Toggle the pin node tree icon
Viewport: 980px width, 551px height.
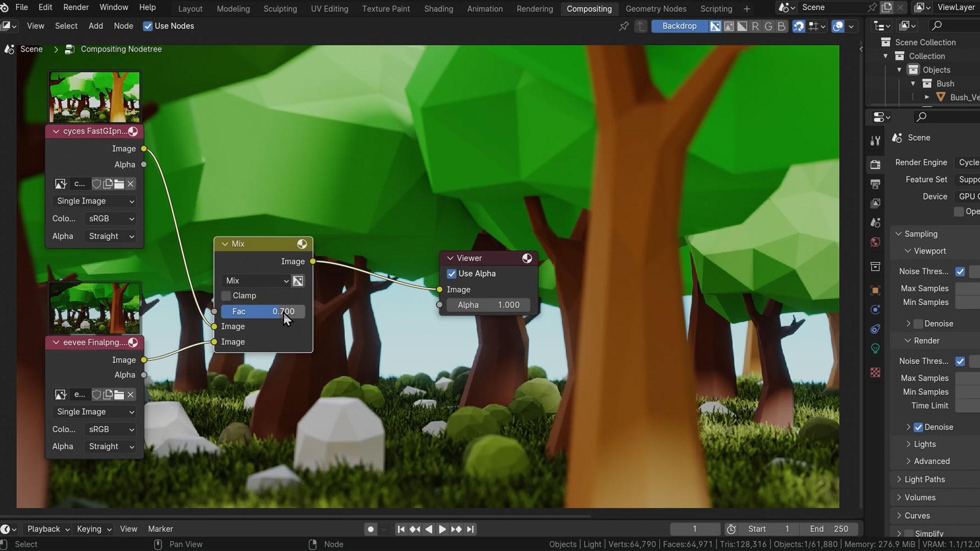pos(623,26)
